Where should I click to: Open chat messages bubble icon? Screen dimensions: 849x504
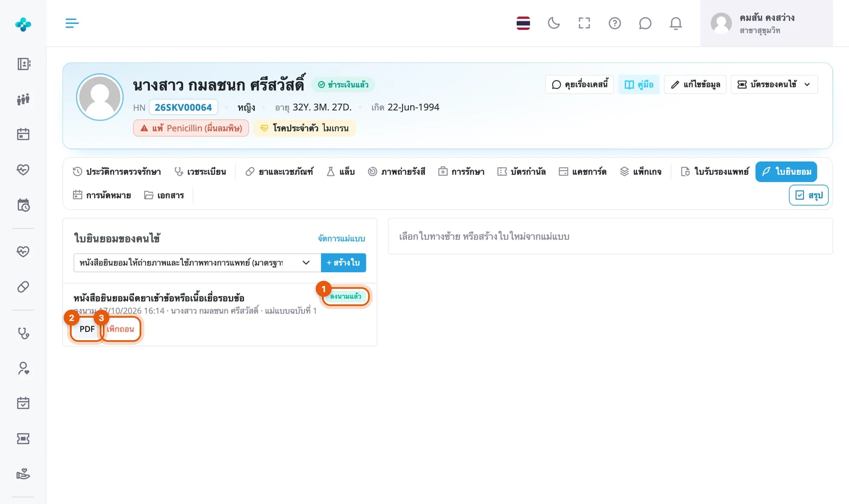coord(645,23)
